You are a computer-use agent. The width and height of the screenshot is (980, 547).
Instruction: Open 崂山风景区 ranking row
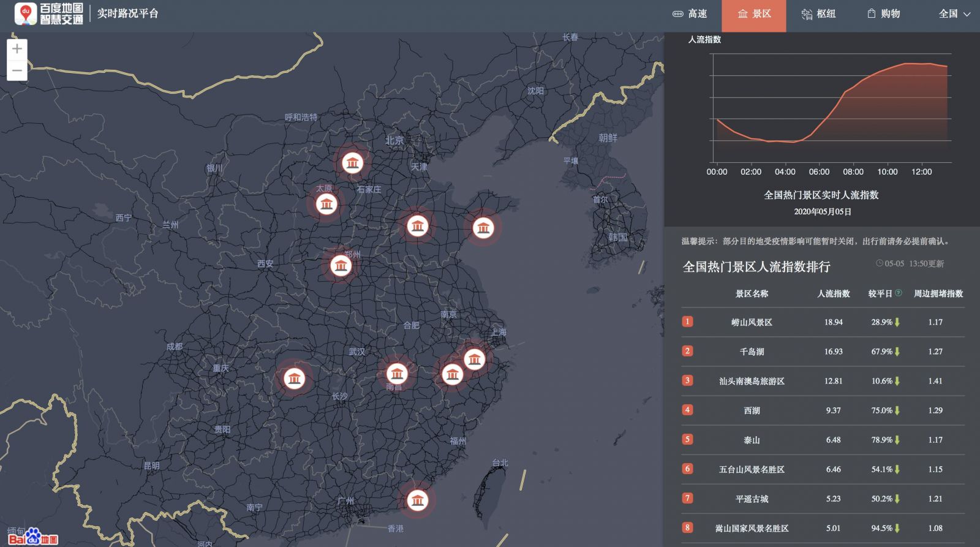pyautogui.click(x=823, y=322)
